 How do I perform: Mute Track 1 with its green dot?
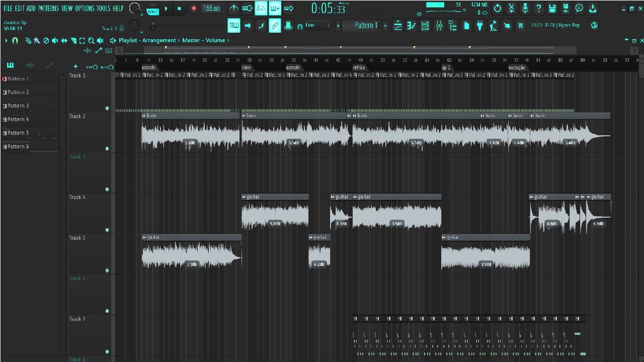pyautogui.click(x=107, y=108)
